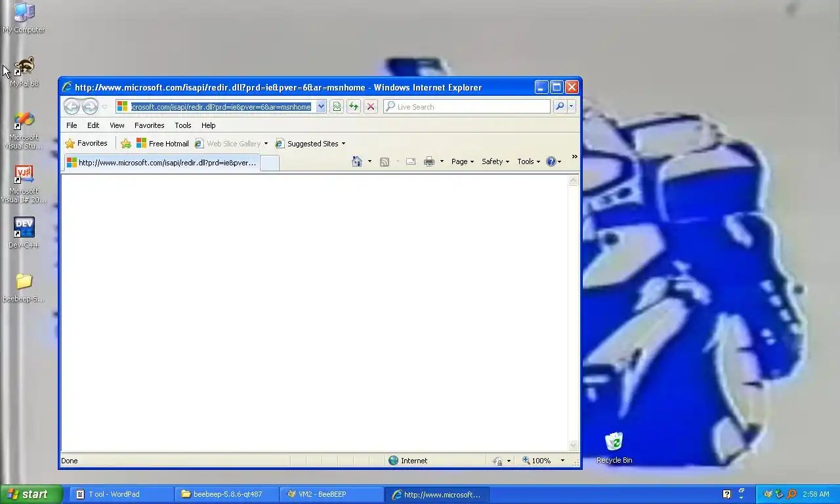Open the File menu
The image size is (840, 504).
click(72, 125)
